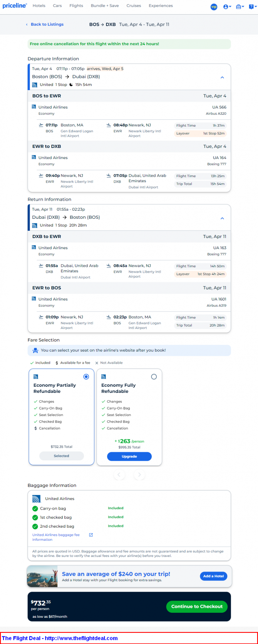Viewport: 258px width, 644px height.
Task: Click the 2nd checked bag green check
Action: tap(35, 526)
